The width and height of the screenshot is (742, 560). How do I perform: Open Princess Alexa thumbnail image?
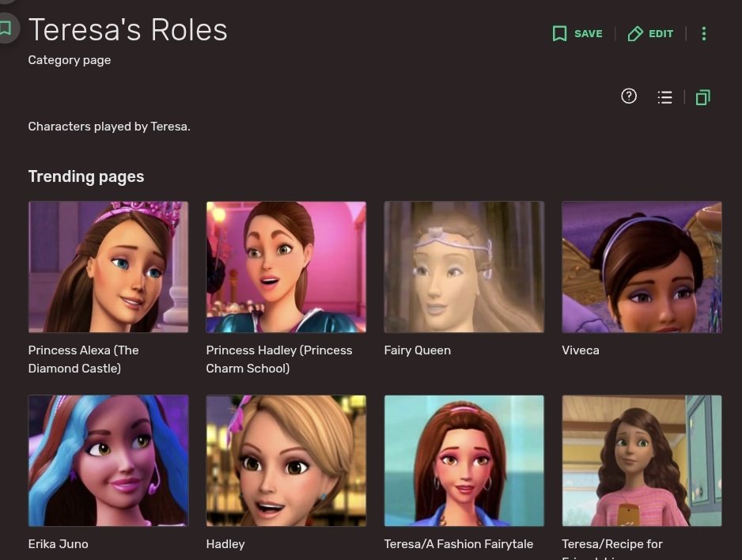point(108,267)
